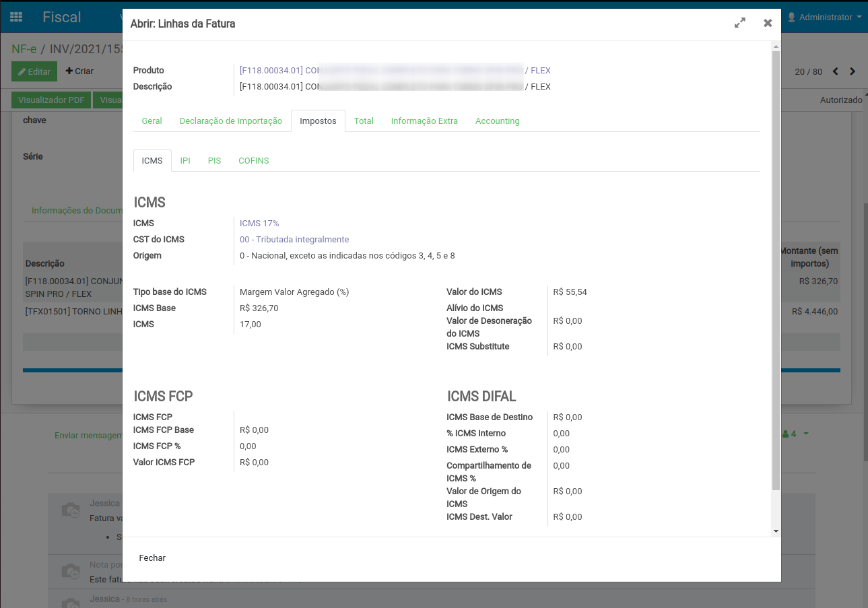Open Informação Extra tab
This screenshot has height=608, width=868.
pyautogui.click(x=424, y=121)
